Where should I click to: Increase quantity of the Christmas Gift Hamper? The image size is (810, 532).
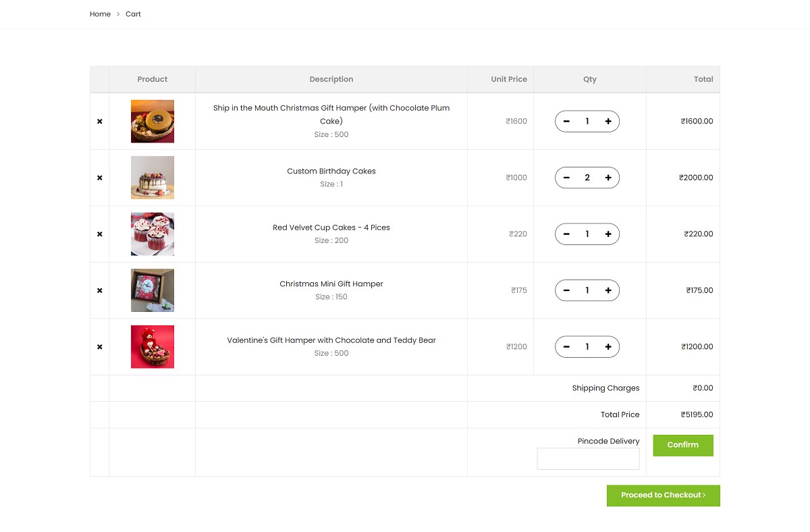point(608,121)
